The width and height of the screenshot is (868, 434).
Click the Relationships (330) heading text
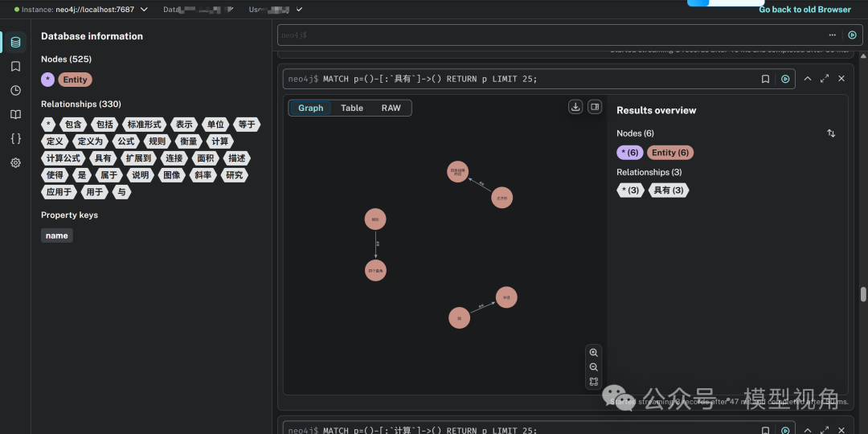pyautogui.click(x=81, y=104)
